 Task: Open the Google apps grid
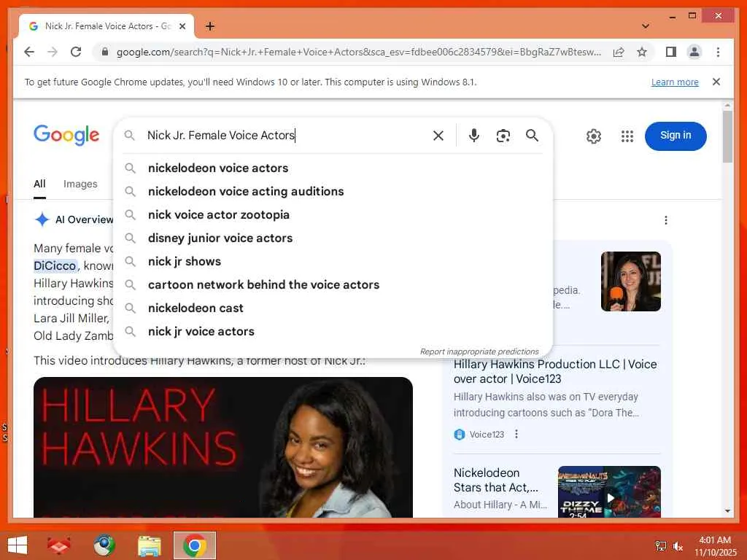pos(627,136)
